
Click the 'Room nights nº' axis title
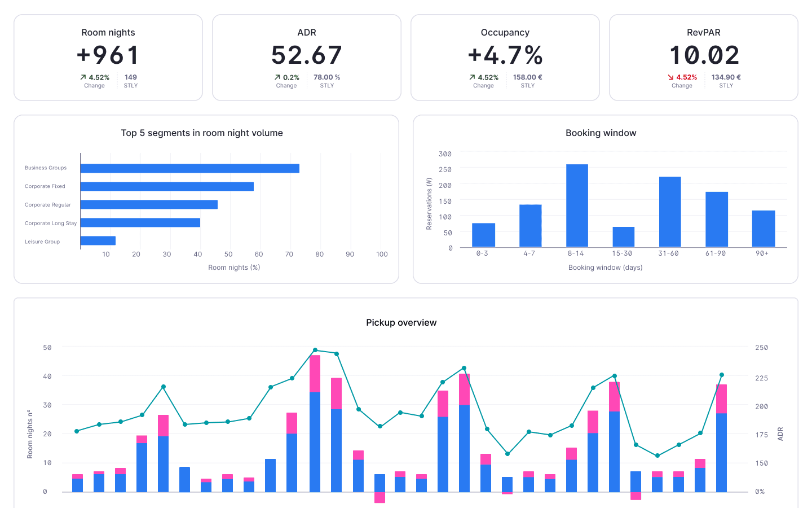click(x=30, y=435)
